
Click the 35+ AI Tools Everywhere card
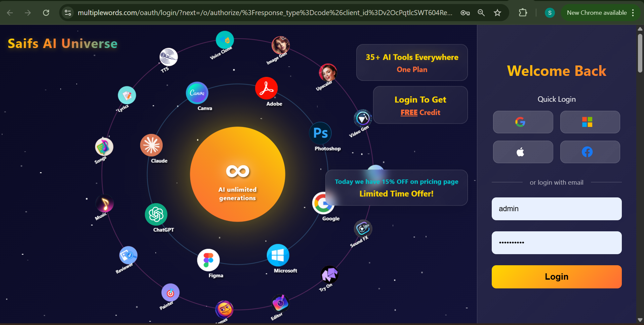tap(412, 62)
